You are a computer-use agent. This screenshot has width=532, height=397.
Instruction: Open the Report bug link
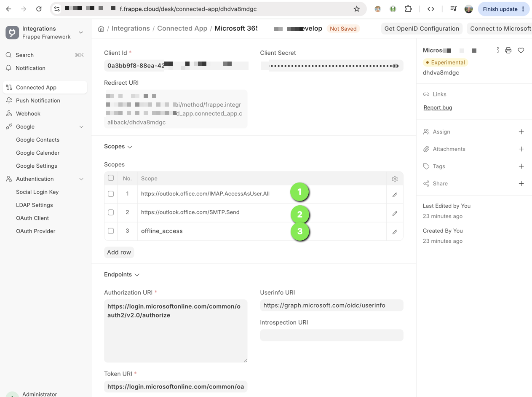click(x=438, y=107)
